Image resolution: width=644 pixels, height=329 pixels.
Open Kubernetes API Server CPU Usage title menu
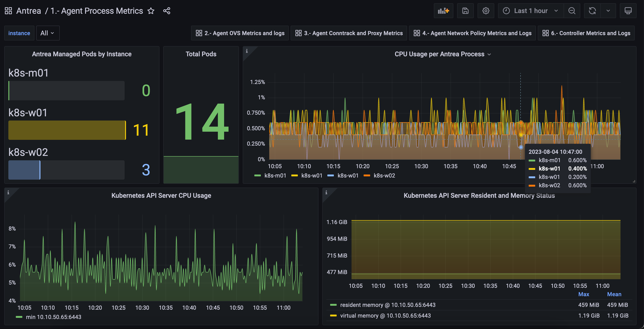point(161,196)
